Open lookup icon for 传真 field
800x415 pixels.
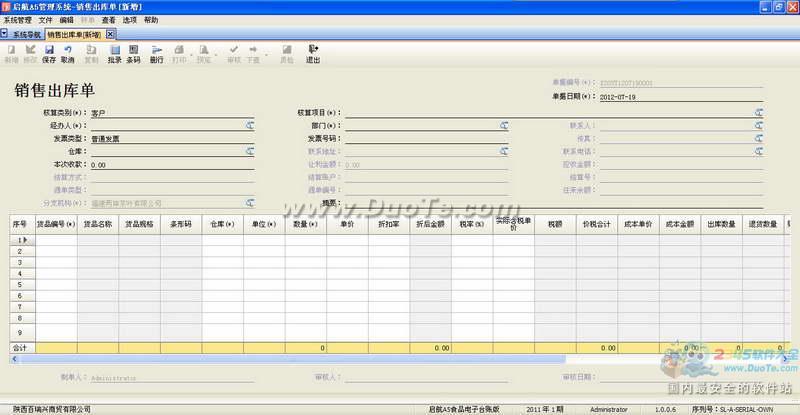point(759,138)
